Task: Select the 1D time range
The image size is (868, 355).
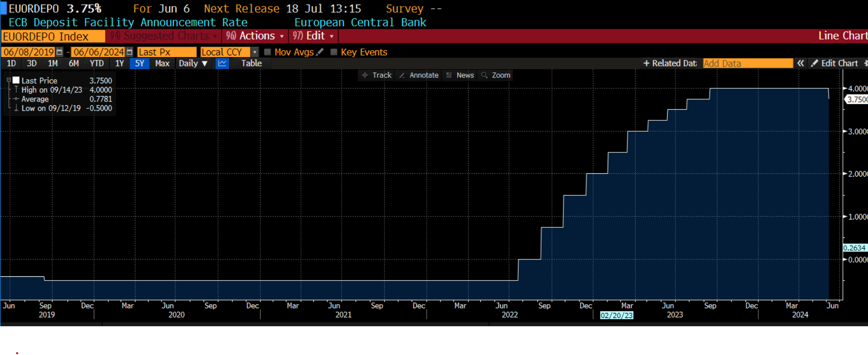Action: pyautogui.click(x=11, y=64)
